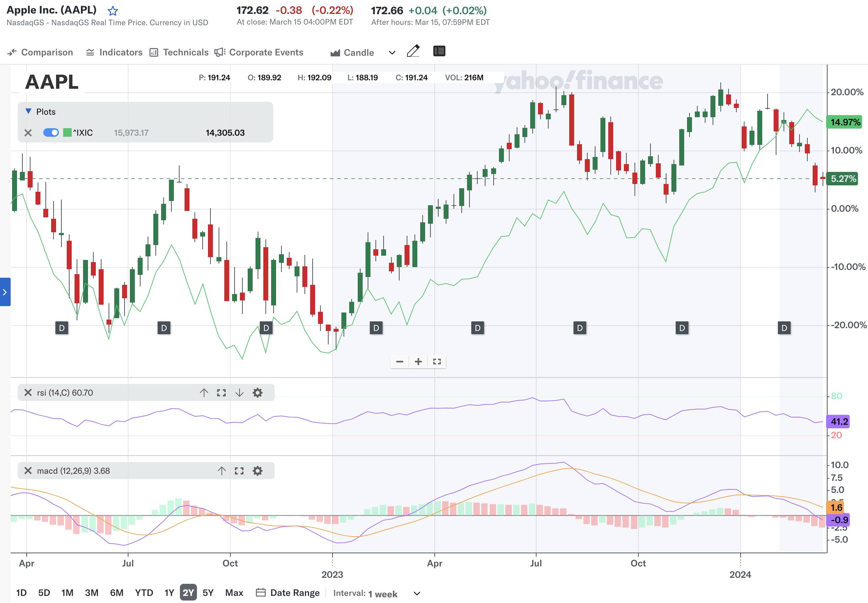Screen dimensions: 868x603
Task: Remove the ^IXIC comparison plot
Action: (x=28, y=132)
